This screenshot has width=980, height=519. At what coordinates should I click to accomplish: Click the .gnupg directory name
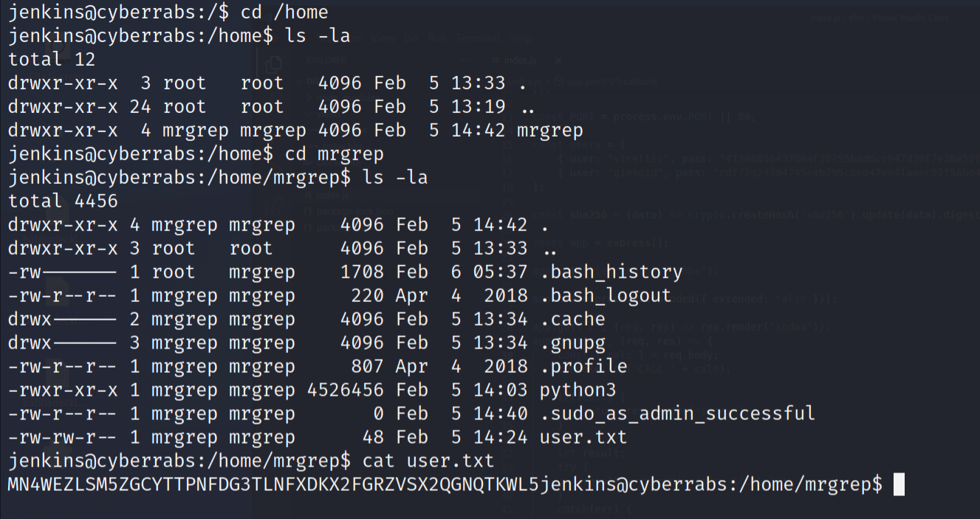point(572,343)
